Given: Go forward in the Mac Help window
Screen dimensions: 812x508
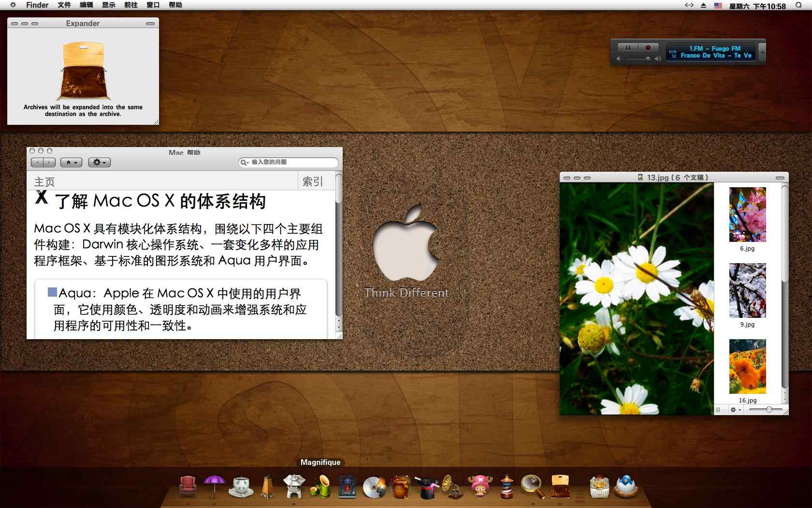Looking at the screenshot, I should pyautogui.click(x=49, y=163).
